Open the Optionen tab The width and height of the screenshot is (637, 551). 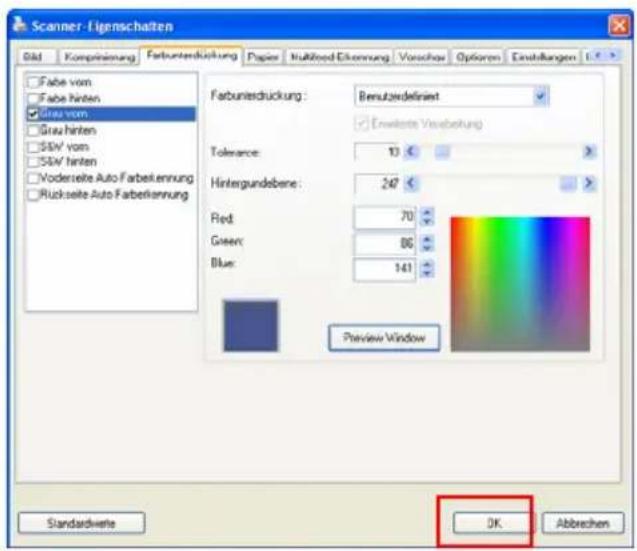(478, 57)
